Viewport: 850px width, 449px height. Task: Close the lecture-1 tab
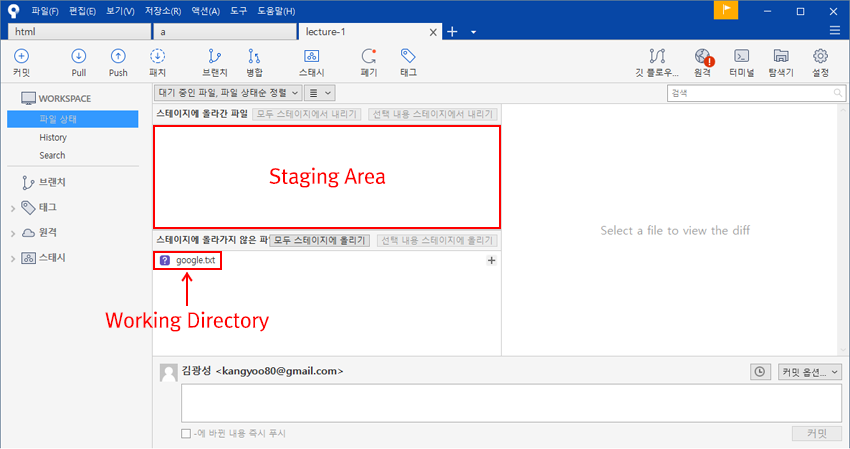(x=433, y=33)
